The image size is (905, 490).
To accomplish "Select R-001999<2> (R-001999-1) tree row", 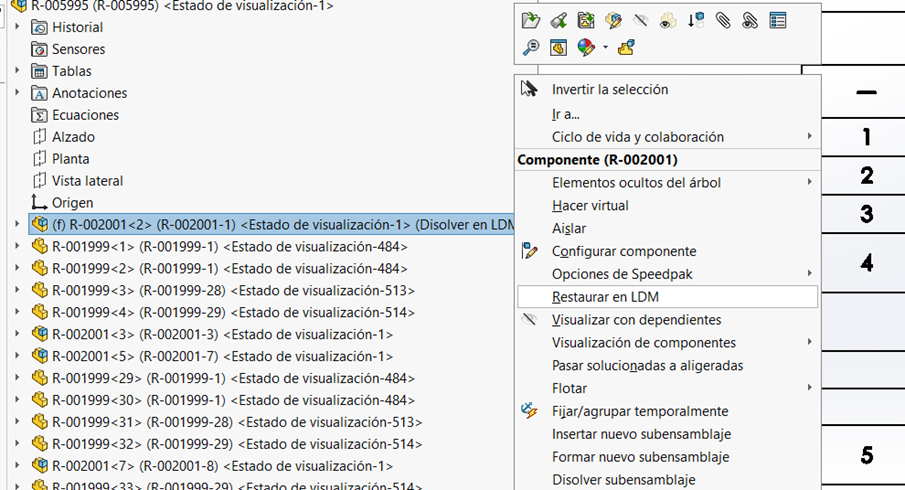I will coord(219,268).
